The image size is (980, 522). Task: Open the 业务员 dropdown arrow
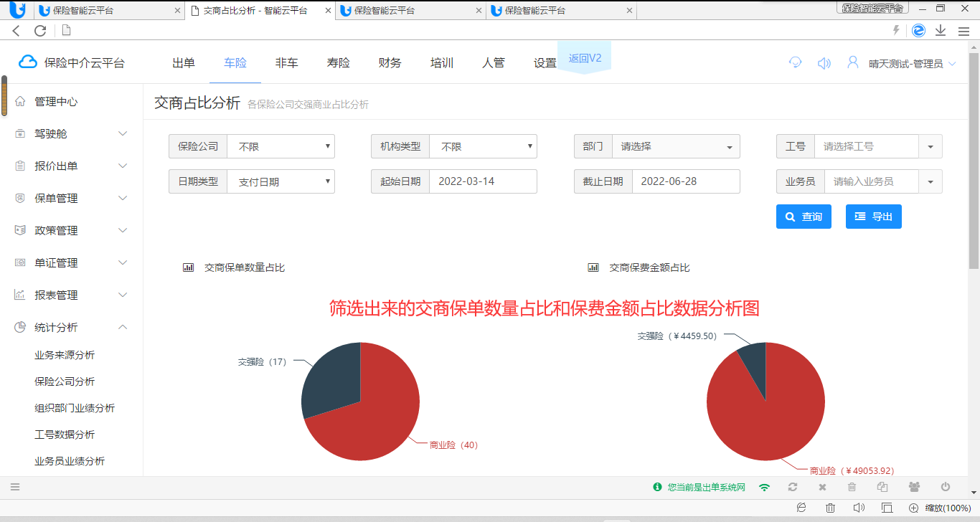click(930, 181)
